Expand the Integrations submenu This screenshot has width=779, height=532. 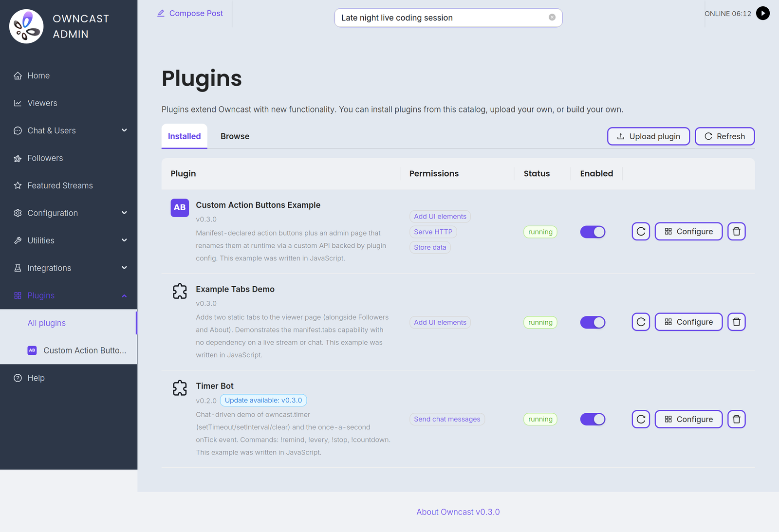pyautogui.click(x=124, y=268)
